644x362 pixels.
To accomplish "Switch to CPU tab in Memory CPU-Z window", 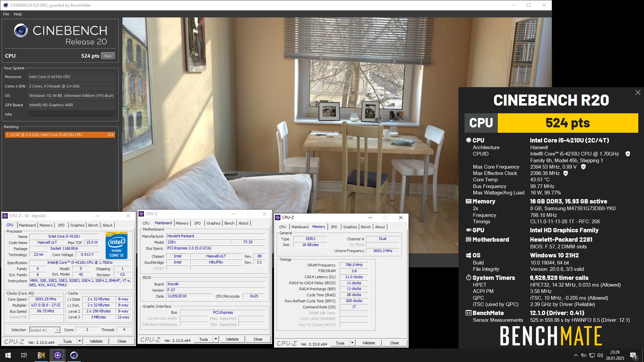I will 283,227.
